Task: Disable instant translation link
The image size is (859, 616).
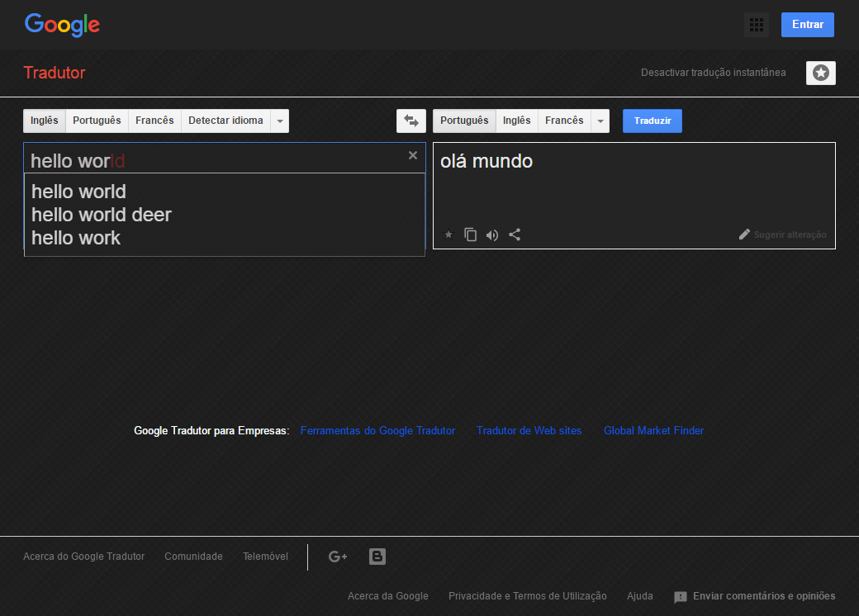Action: coord(714,73)
